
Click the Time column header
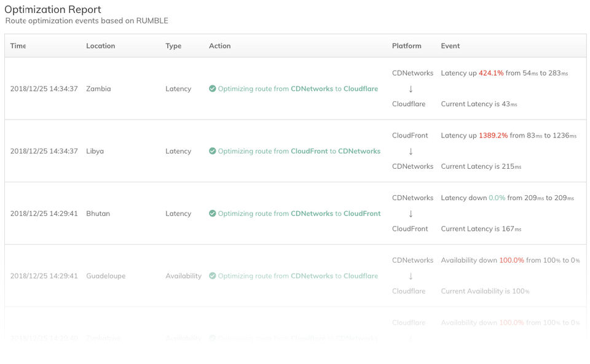[x=18, y=46]
